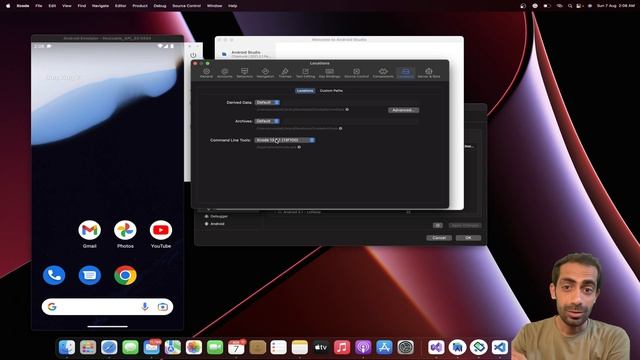Viewport: 640px width, 360px height.
Task: Open the Music app from the Dock
Action: (x=342, y=347)
